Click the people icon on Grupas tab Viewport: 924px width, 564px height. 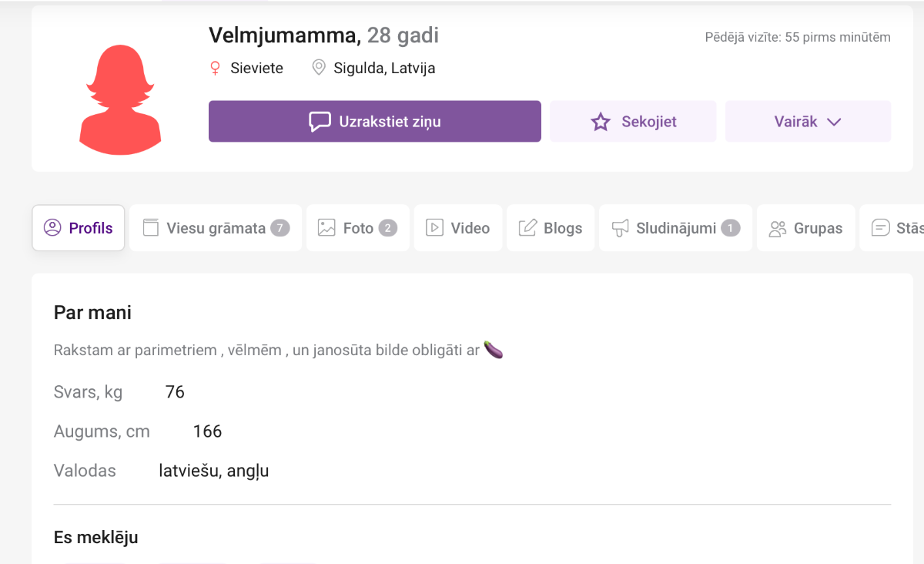click(778, 228)
